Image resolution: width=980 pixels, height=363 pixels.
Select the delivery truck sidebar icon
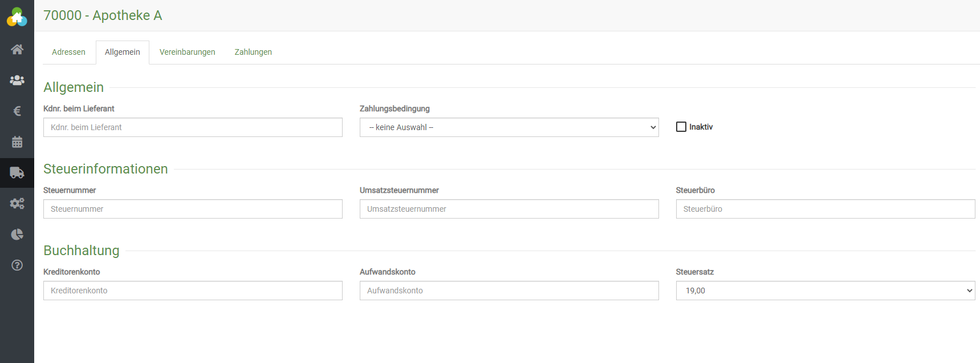tap(17, 173)
